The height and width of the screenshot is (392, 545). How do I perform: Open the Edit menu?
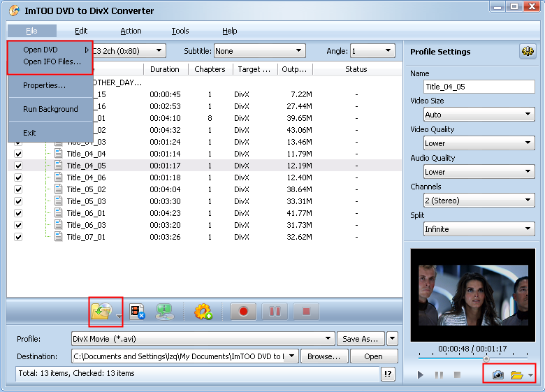point(81,31)
